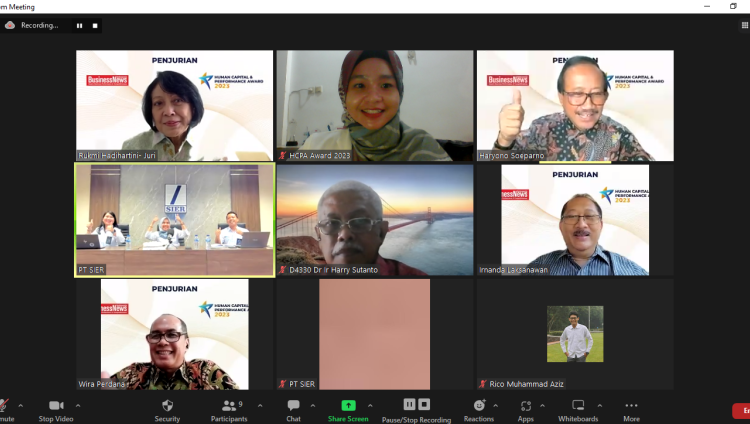Screen dimensions: 750x424
Task: Pause recording in bottom toolbar
Action: click(x=409, y=404)
